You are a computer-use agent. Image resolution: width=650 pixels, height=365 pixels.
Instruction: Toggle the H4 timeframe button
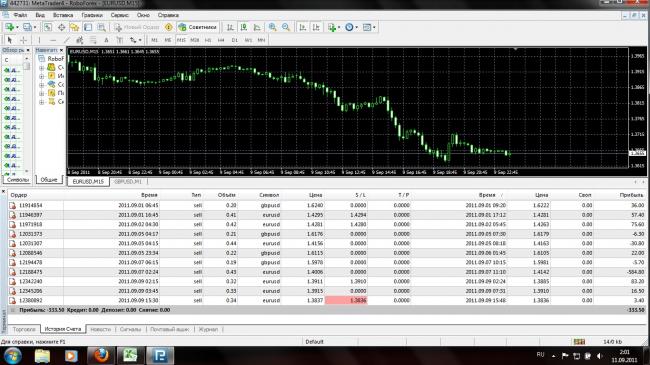[x=221, y=40]
